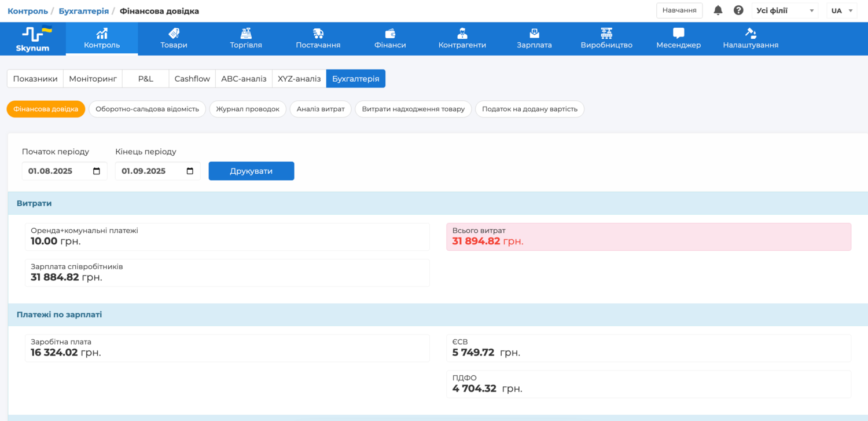Open the Месенджер chat icon

click(x=678, y=33)
